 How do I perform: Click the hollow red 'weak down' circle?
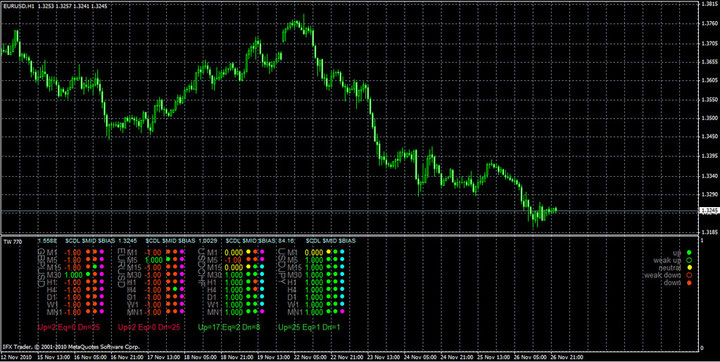(689, 275)
